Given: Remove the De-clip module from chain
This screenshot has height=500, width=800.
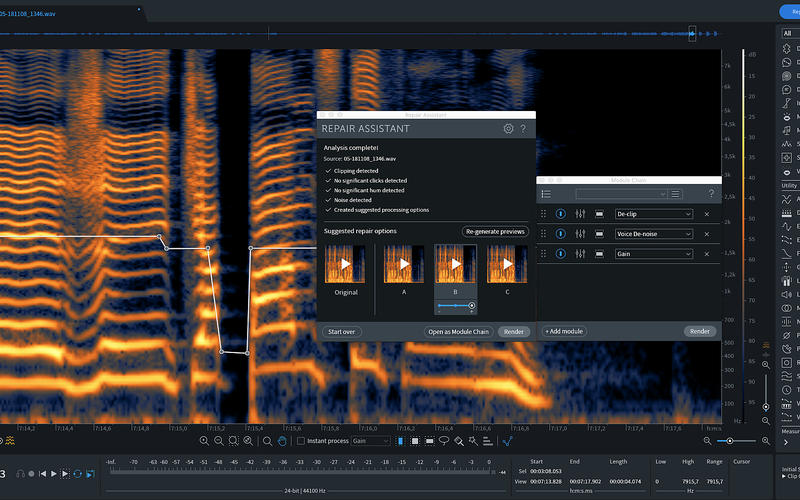Looking at the screenshot, I should [x=707, y=214].
